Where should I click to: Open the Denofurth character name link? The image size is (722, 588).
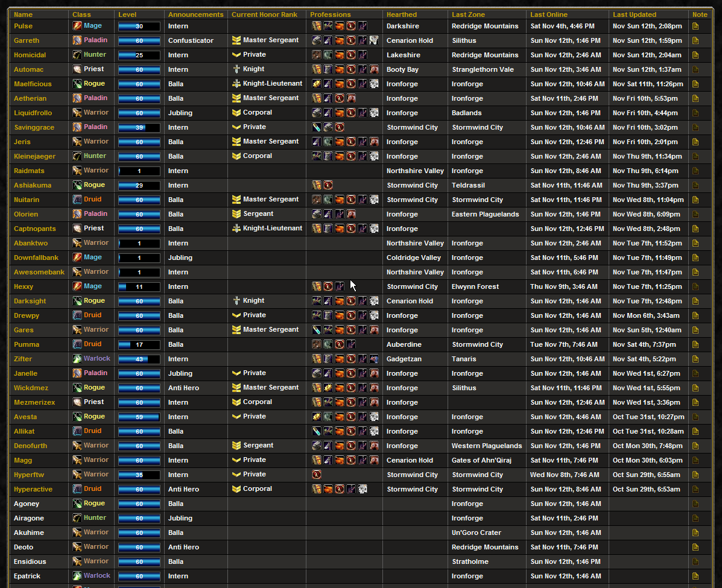click(x=30, y=446)
